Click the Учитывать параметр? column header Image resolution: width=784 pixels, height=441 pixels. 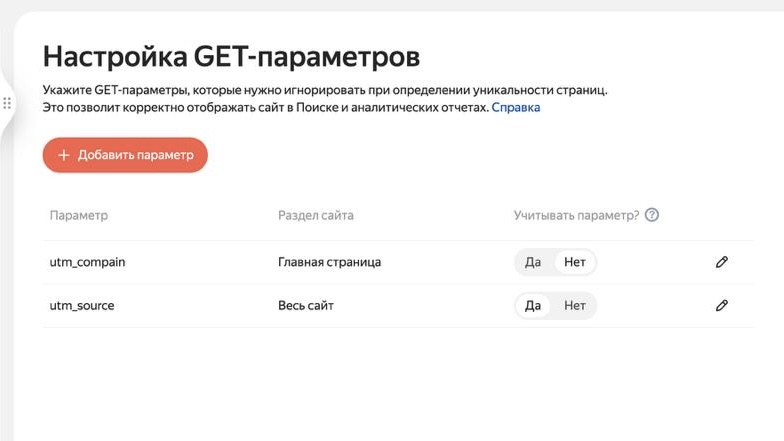click(x=576, y=215)
